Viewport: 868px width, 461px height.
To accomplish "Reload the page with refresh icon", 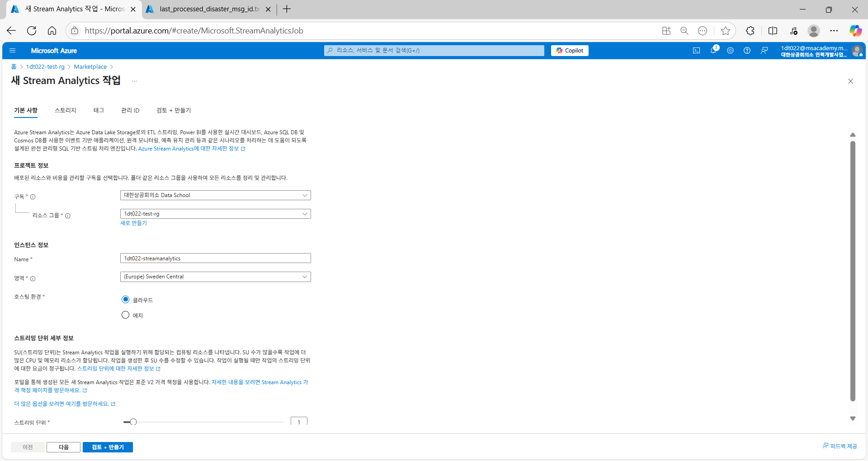I will pyautogui.click(x=32, y=31).
